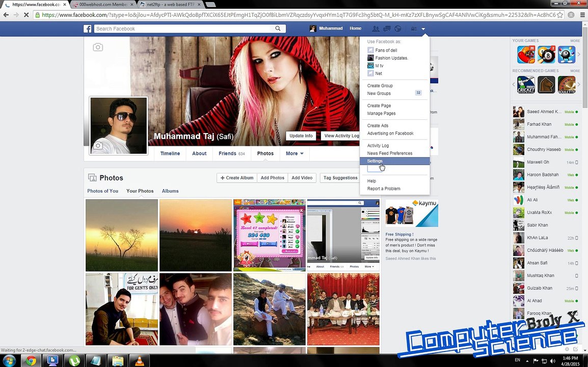Open file explorer from the taskbar
The height and width of the screenshot is (367, 588).
(x=118, y=361)
